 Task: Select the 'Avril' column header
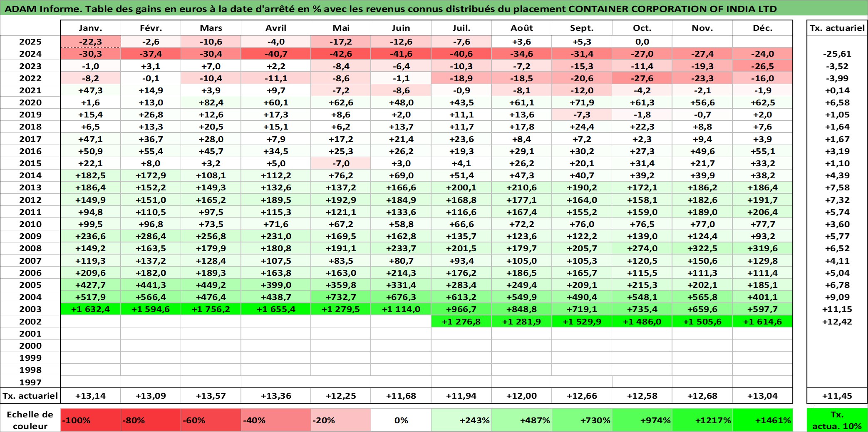(276, 28)
